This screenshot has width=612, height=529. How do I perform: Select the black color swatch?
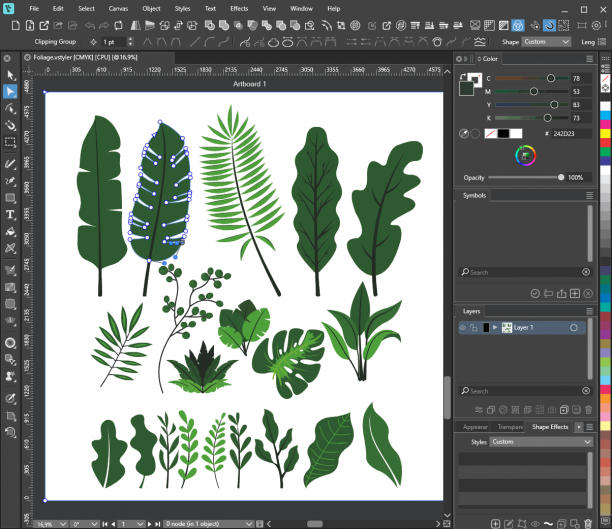[x=503, y=134]
